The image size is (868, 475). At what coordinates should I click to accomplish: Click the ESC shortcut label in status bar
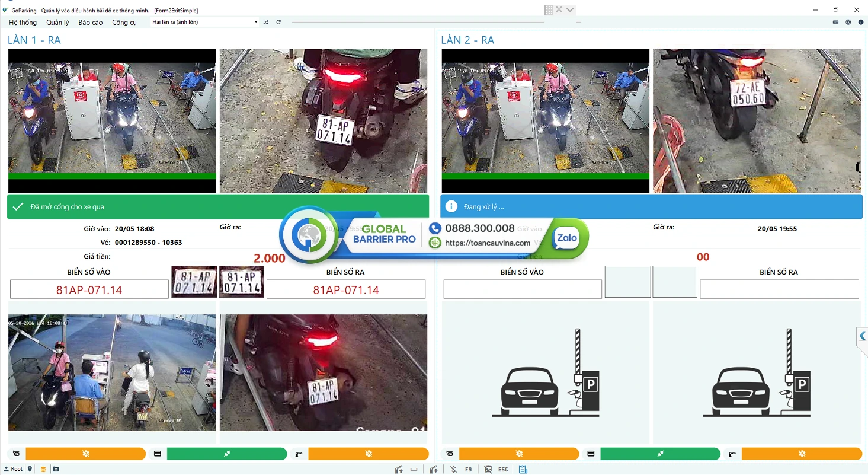tap(503, 469)
